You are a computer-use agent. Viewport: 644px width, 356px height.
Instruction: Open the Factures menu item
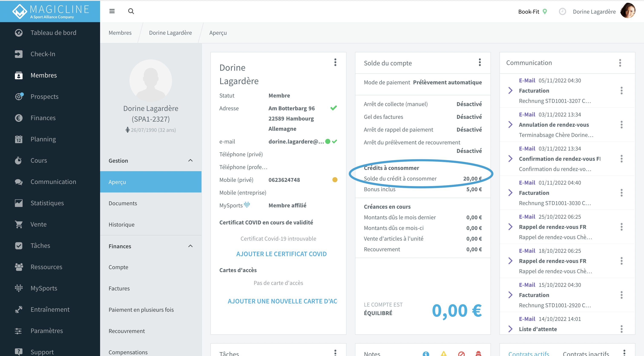(x=151, y=288)
